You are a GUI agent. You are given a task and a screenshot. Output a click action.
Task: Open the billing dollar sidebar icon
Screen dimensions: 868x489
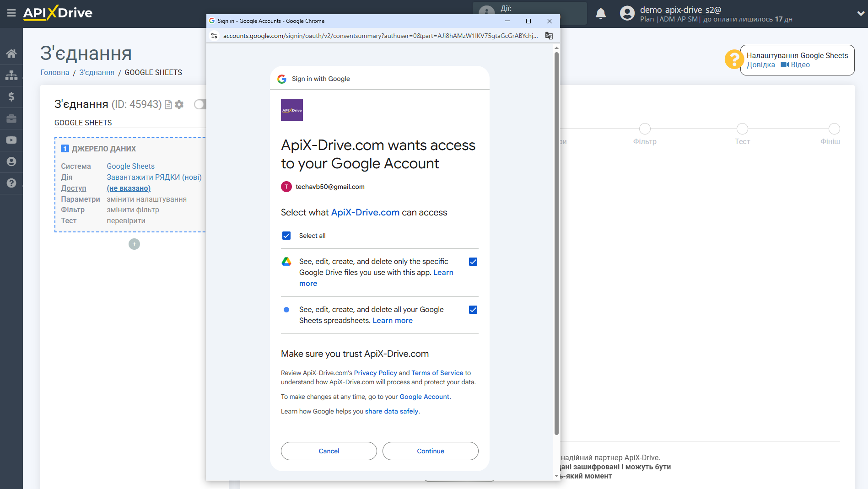[x=11, y=97]
